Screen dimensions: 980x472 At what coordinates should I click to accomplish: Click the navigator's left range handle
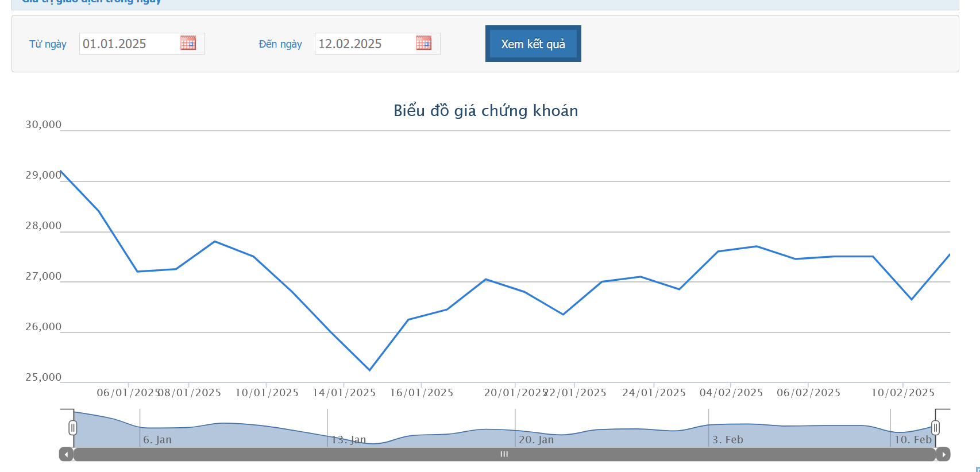[73, 428]
